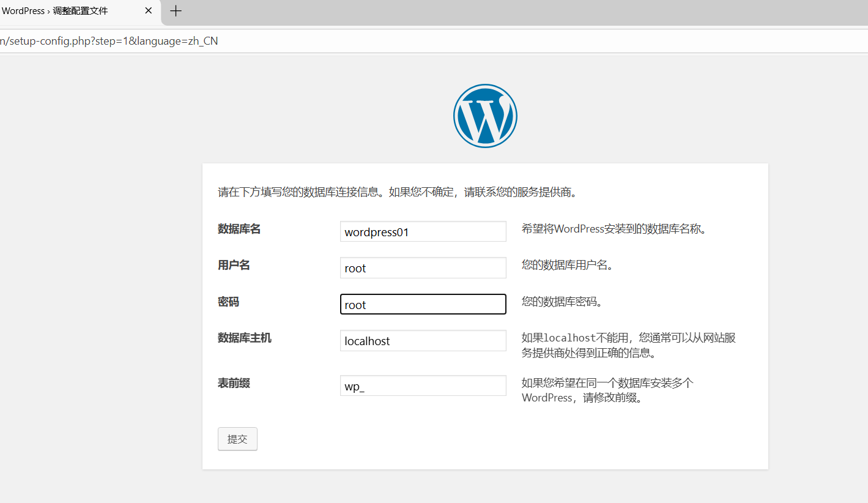Click the 数据库名 field containing wordpress01
This screenshot has width=868, height=503.
click(x=423, y=231)
